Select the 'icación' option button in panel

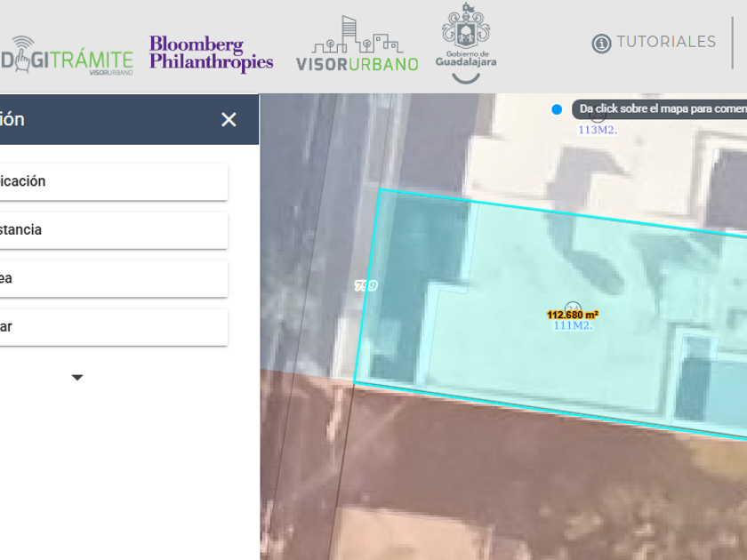click(114, 181)
